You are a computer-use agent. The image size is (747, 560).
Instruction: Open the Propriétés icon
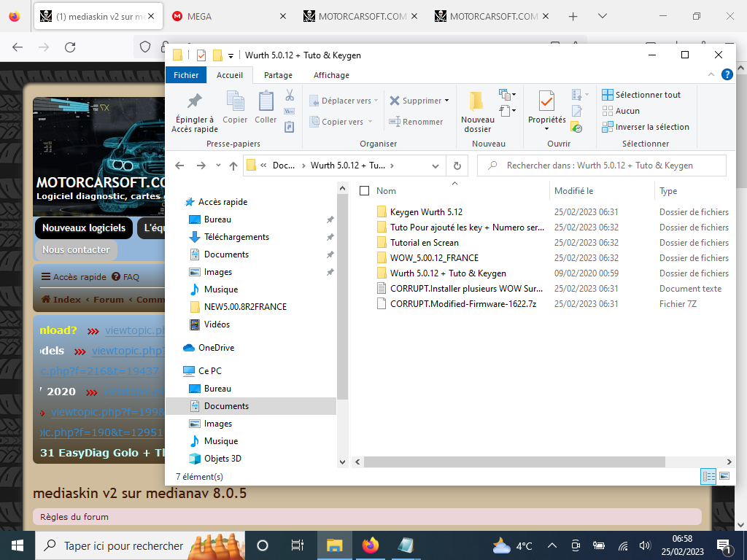click(x=546, y=101)
